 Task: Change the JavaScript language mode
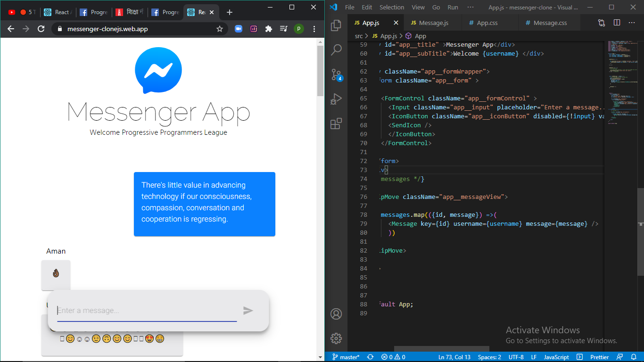pyautogui.click(x=556, y=357)
